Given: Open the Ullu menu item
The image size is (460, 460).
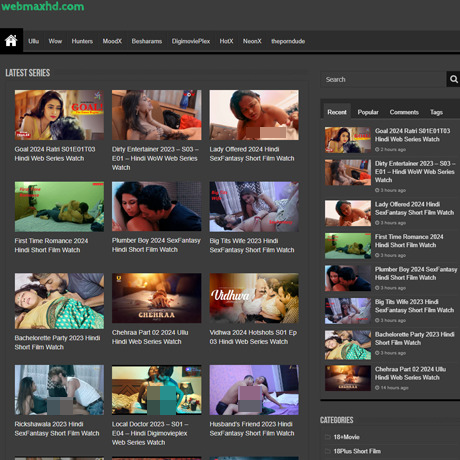Looking at the screenshot, I should point(33,41).
